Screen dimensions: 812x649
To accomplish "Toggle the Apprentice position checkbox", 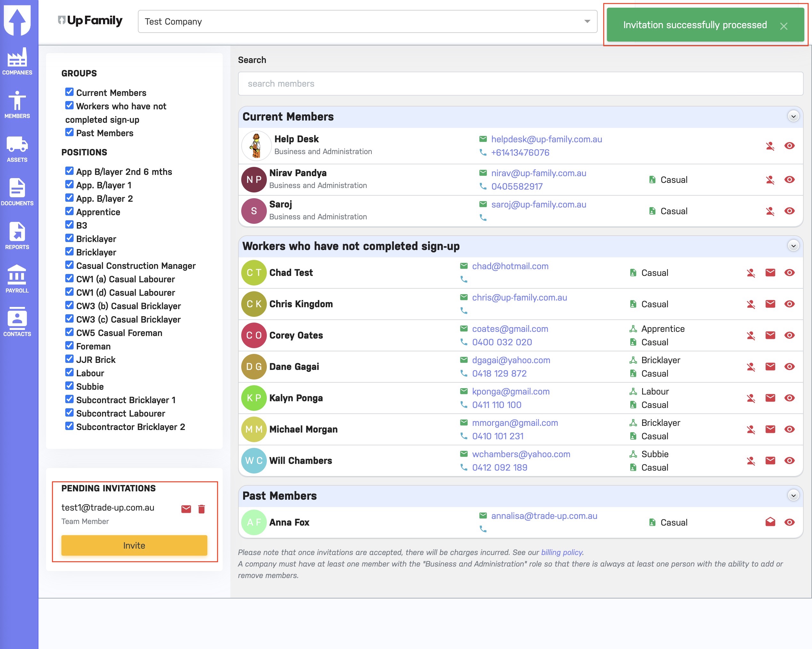I will pos(69,212).
